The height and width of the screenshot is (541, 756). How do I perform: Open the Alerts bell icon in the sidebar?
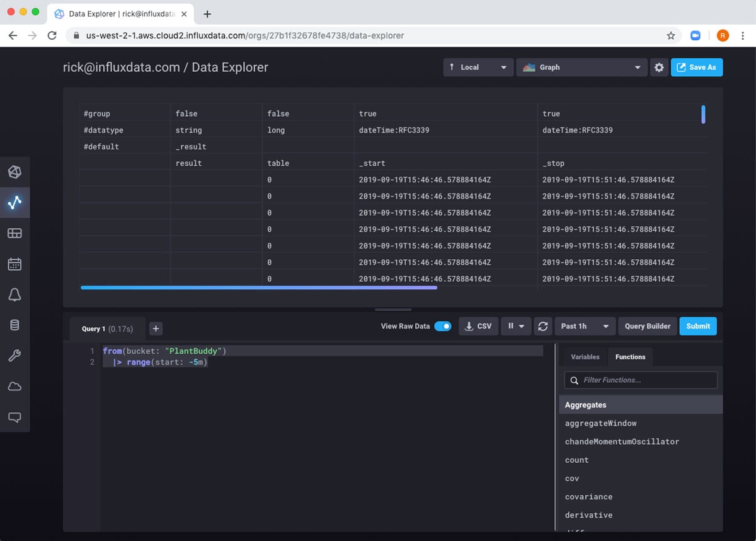coord(14,294)
